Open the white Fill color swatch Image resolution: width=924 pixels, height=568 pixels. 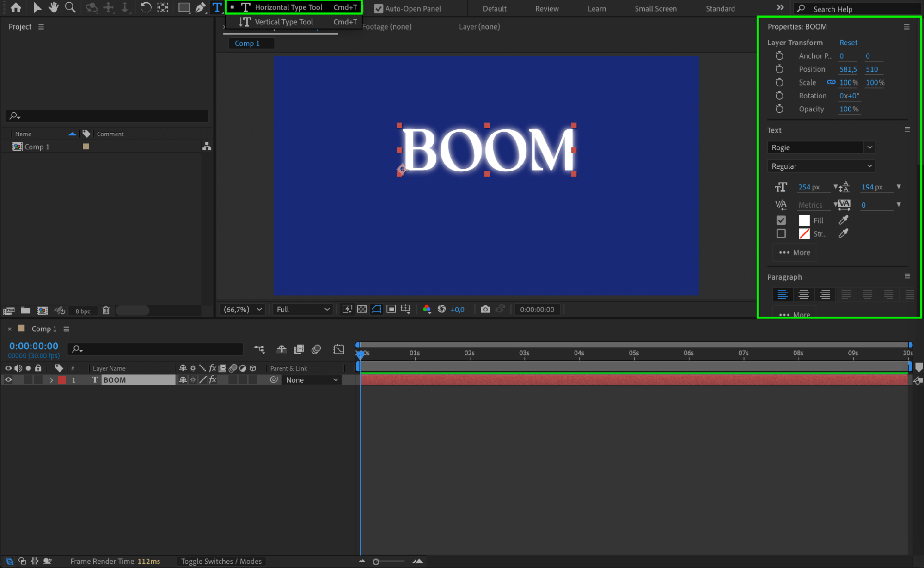pyautogui.click(x=804, y=220)
